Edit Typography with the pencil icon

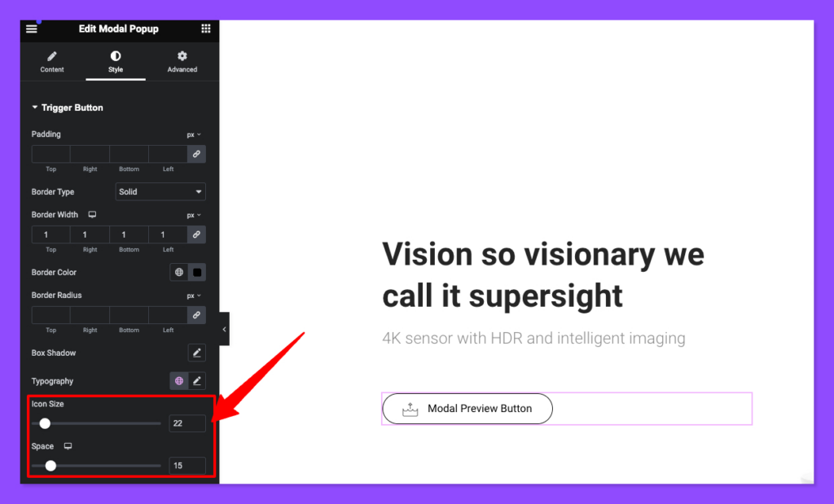click(197, 381)
